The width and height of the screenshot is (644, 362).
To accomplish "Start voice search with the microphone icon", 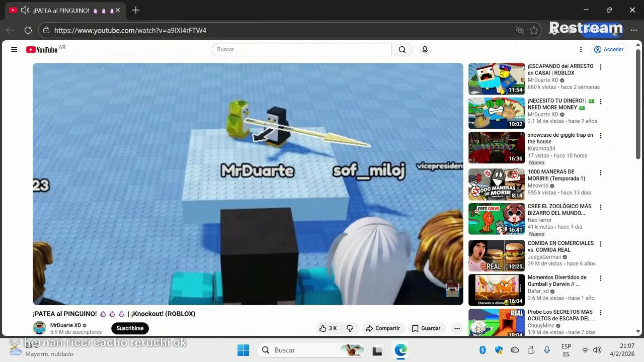I will pyautogui.click(x=425, y=49).
